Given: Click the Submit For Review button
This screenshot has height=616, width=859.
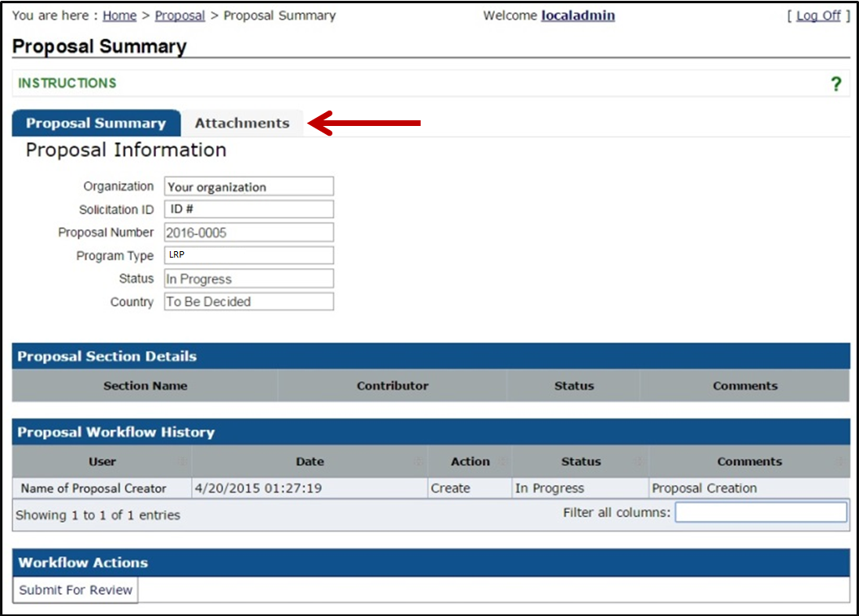Looking at the screenshot, I should coord(76,590).
